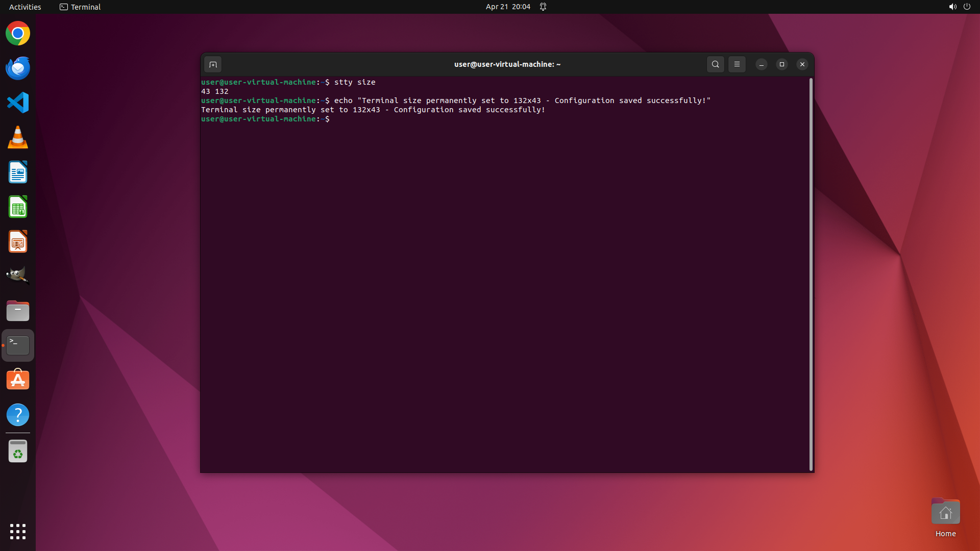Open the terminal search tool
The image size is (980, 551).
point(715,64)
